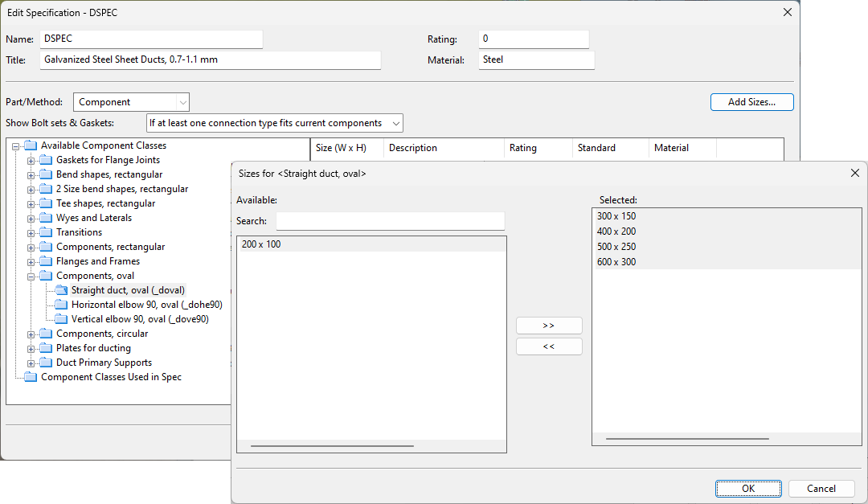Open the Part/Method dropdown

click(x=182, y=102)
